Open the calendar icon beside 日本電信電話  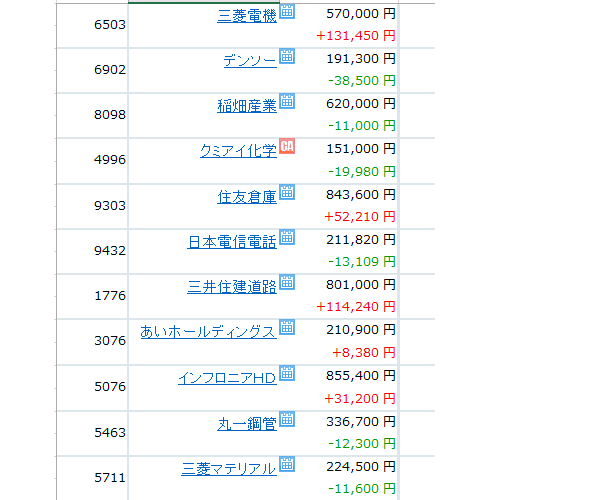[x=287, y=237]
